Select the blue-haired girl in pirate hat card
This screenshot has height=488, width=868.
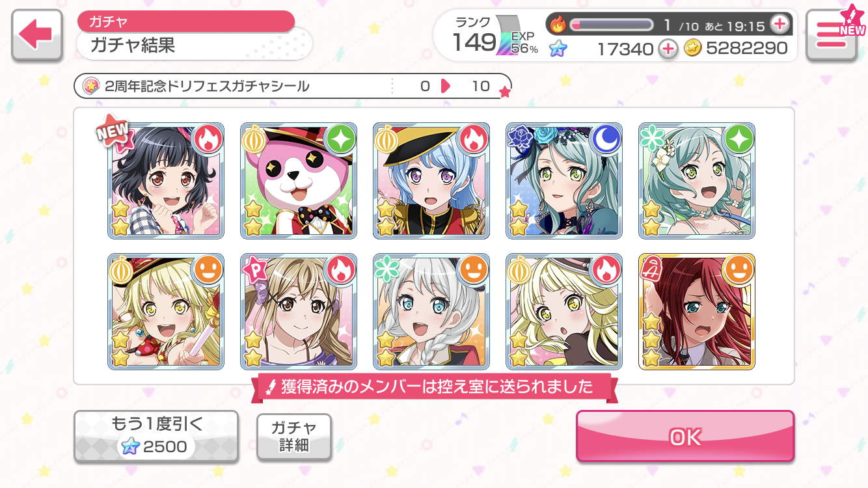[x=431, y=180]
